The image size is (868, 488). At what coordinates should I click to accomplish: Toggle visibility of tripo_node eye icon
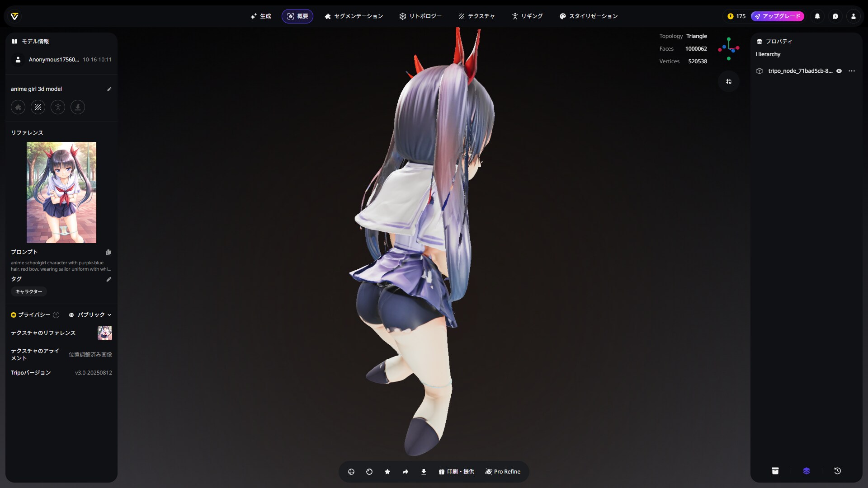pos(839,71)
